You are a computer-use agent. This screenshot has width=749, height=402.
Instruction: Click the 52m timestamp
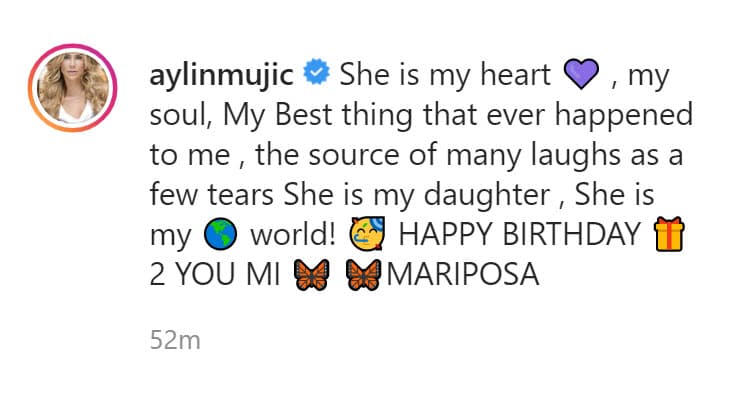pyautogui.click(x=175, y=340)
